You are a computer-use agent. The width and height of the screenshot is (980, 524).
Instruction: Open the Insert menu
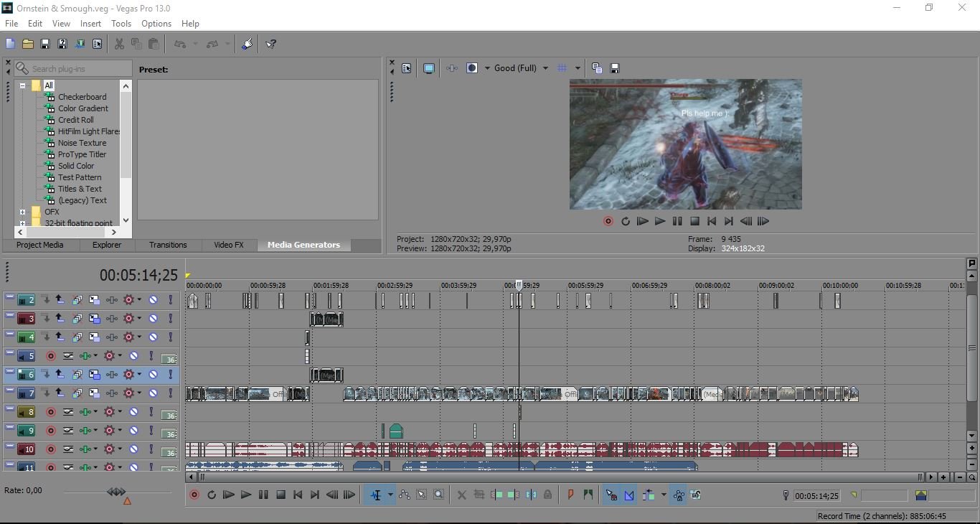click(90, 24)
